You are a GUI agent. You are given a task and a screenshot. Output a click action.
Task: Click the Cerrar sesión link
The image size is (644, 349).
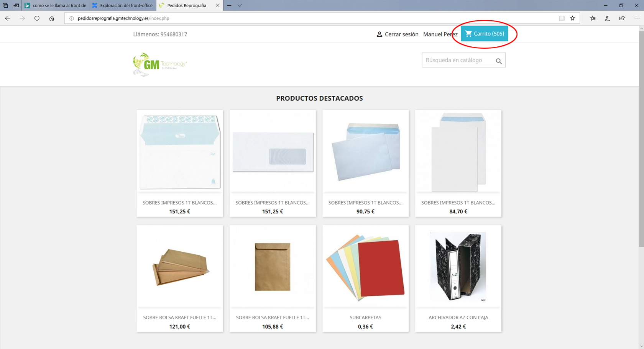(x=401, y=34)
